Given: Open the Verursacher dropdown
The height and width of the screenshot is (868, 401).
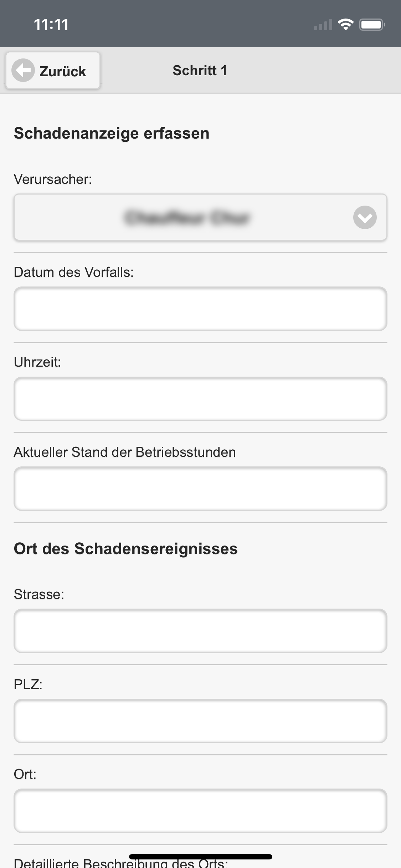Looking at the screenshot, I should [x=200, y=217].
